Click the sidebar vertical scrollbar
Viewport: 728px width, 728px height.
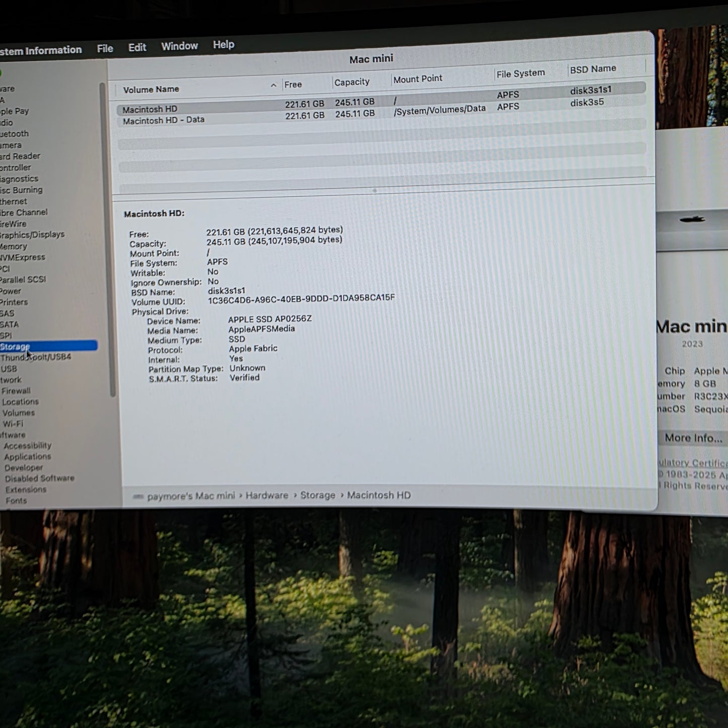click(107, 239)
